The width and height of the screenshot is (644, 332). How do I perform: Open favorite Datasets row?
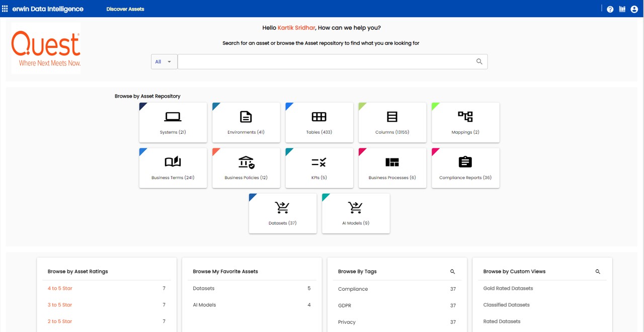252,288
